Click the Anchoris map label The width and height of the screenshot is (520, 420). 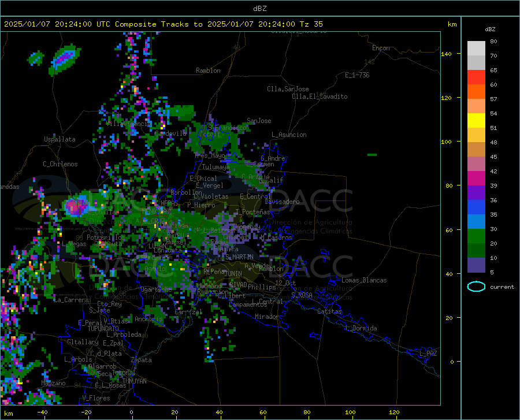pos(148,319)
